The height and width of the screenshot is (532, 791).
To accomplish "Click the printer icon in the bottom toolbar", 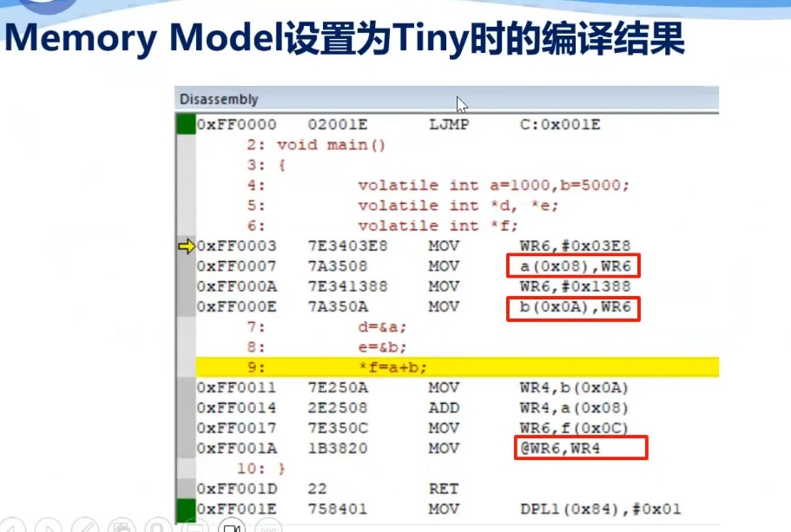I will coord(122,525).
